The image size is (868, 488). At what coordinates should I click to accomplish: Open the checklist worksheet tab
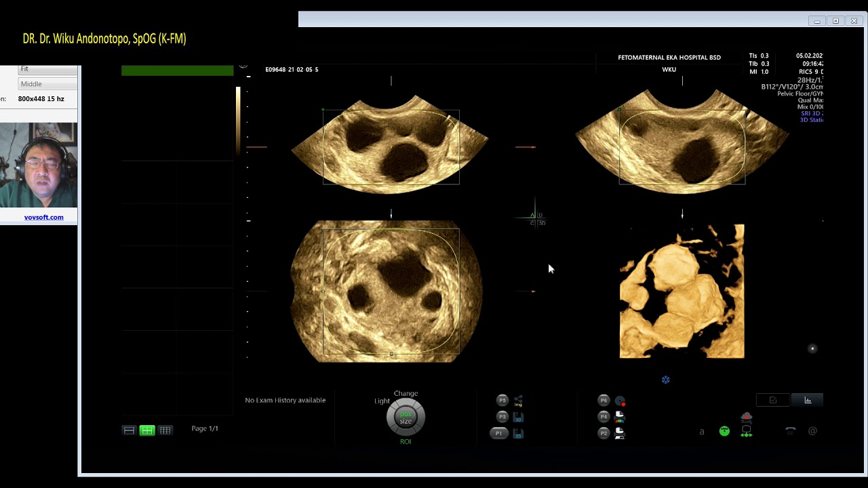tap(773, 400)
